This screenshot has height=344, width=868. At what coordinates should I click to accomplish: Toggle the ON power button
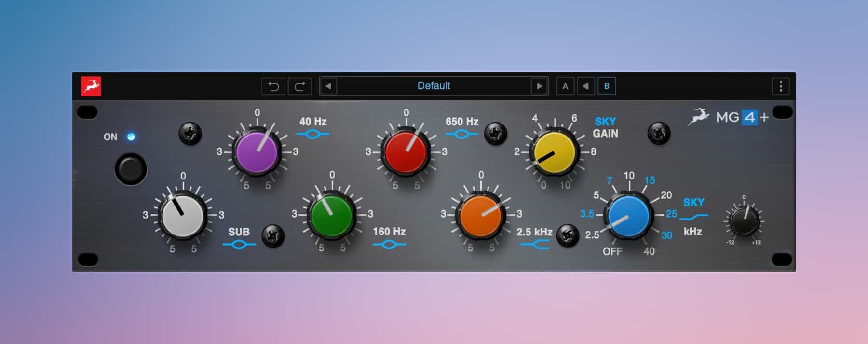pyautogui.click(x=131, y=169)
